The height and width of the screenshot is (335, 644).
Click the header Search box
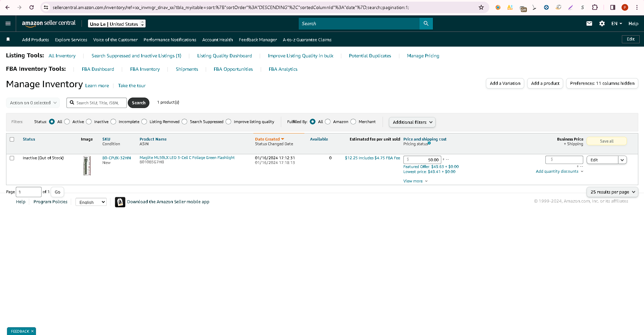tap(359, 23)
